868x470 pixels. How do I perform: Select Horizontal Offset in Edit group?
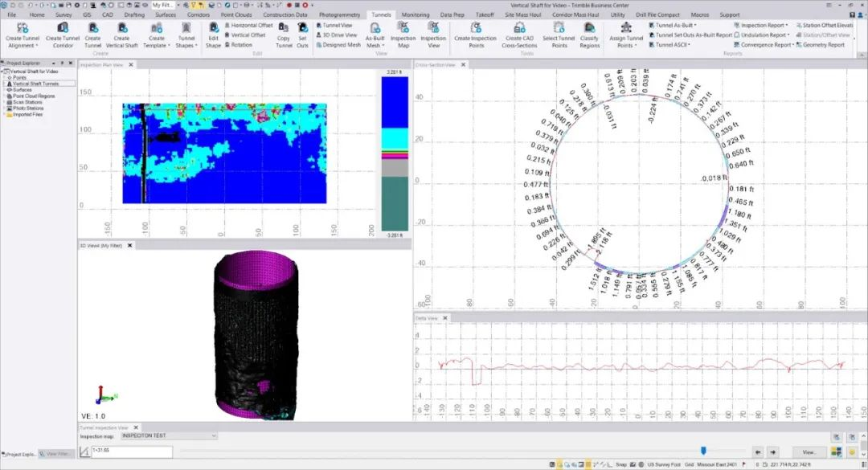click(x=248, y=26)
